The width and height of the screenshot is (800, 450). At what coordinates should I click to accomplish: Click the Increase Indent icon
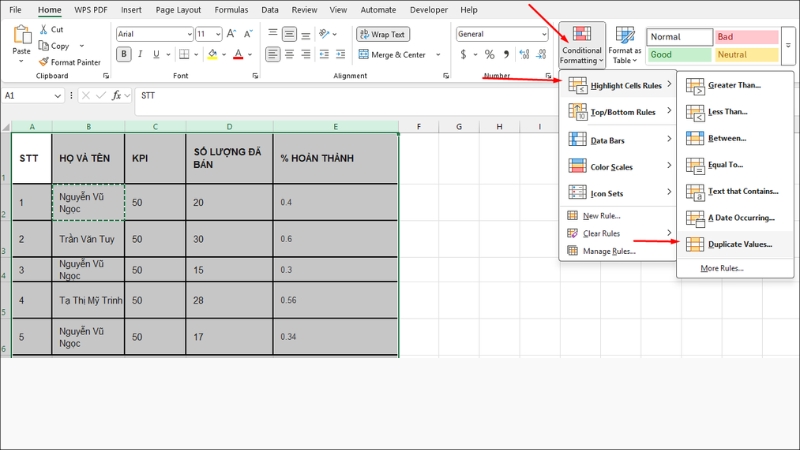[340, 54]
